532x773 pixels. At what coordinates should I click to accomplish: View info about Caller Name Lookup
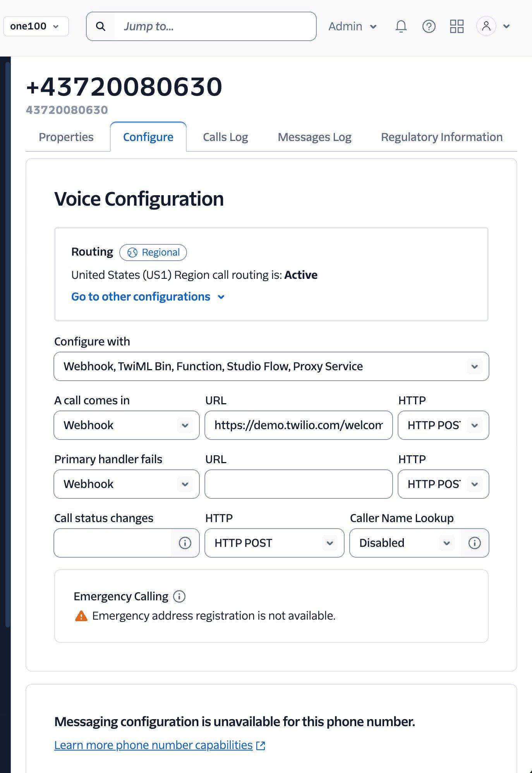coord(474,543)
